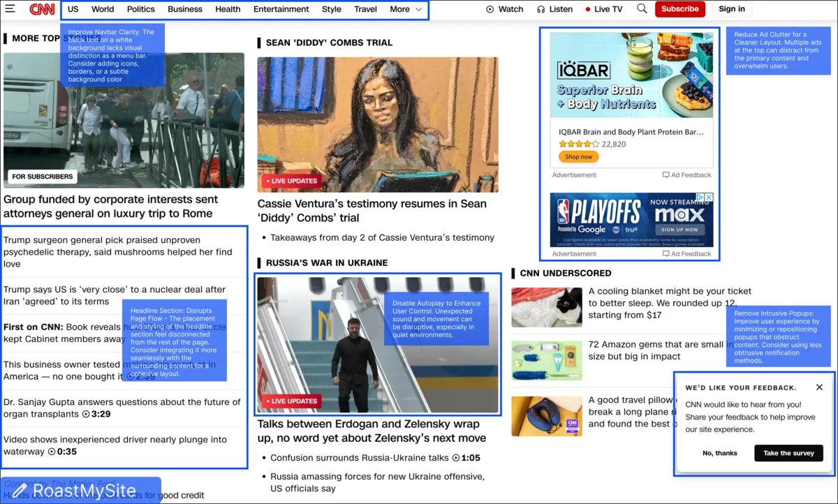Click the cat on cooling blanket thumbnail

point(547,307)
